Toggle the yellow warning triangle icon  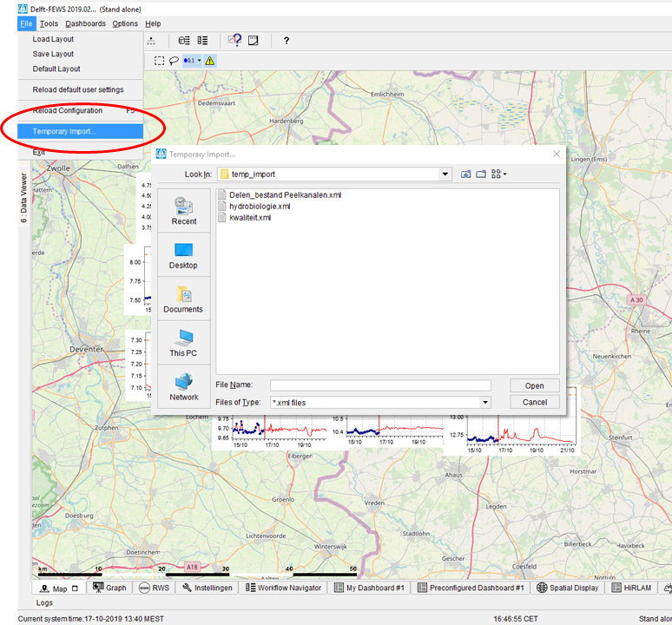point(209,61)
